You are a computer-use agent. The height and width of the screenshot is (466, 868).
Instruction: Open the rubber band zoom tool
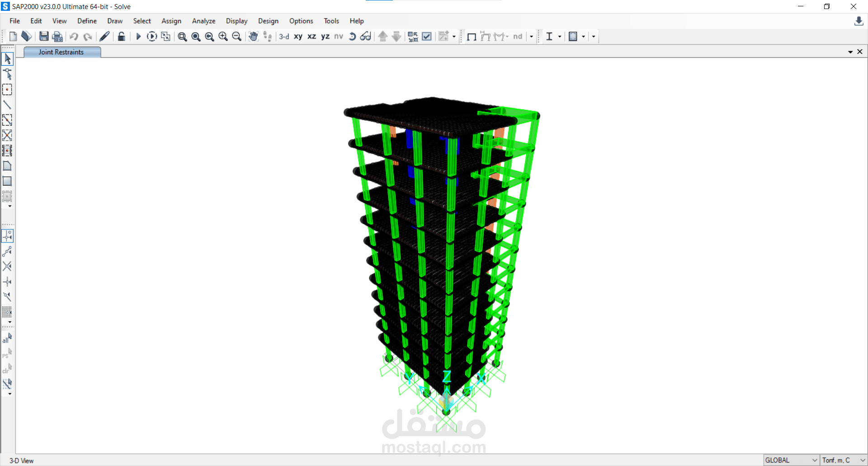[182, 37]
